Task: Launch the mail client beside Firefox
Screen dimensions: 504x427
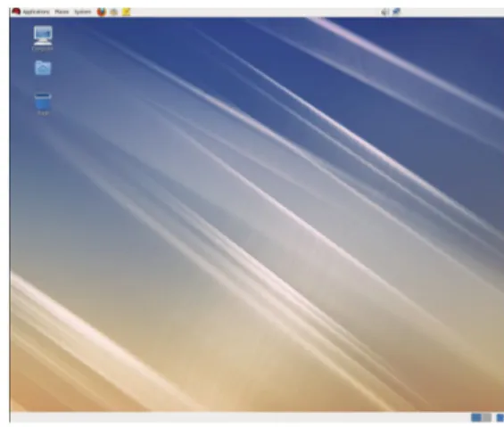Action: (114, 12)
